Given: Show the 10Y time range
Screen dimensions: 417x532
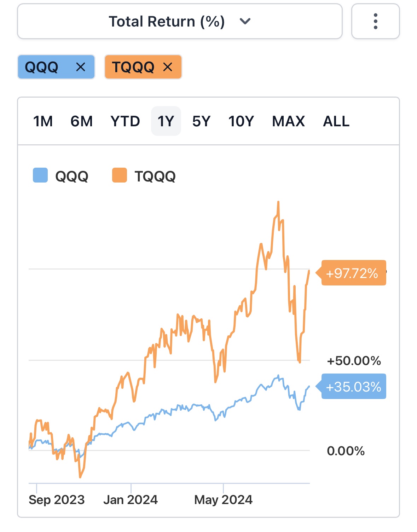Looking at the screenshot, I should [241, 121].
